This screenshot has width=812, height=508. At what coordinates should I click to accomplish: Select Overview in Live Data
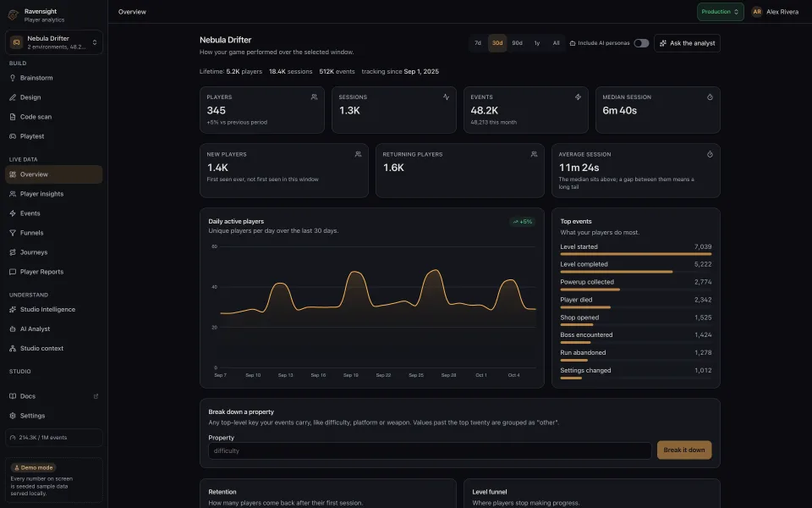point(54,174)
